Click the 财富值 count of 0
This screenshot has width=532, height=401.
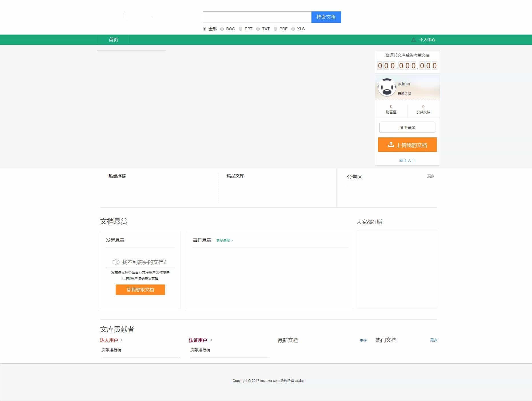pos(391,107)
